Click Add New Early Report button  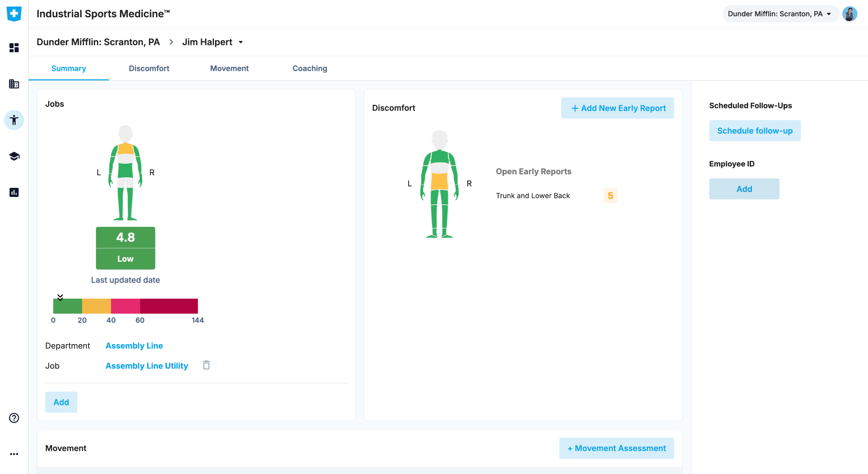click(x=617, y=108)
